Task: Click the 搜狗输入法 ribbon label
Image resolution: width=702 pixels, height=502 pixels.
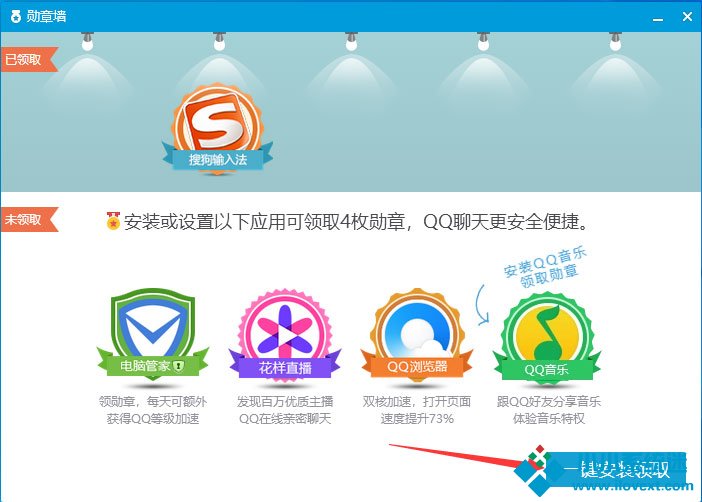Action: (218, 159)
